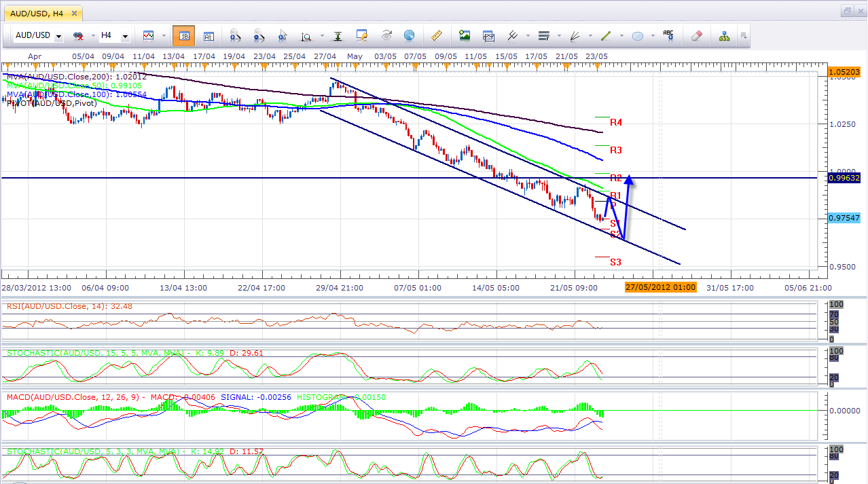Select the eraser tool
This screenshot has width=868, height=484.
(696, 36)
